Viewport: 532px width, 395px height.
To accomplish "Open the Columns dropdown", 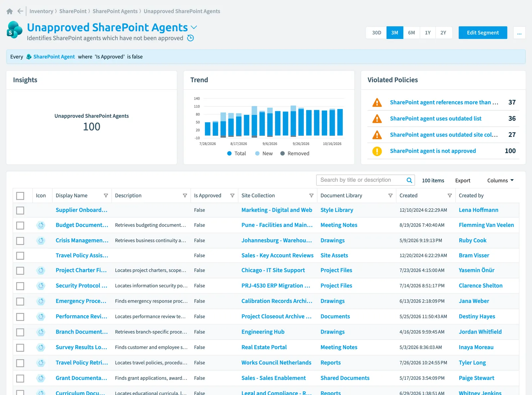I will pyautogui.click(x=500, y=180).
